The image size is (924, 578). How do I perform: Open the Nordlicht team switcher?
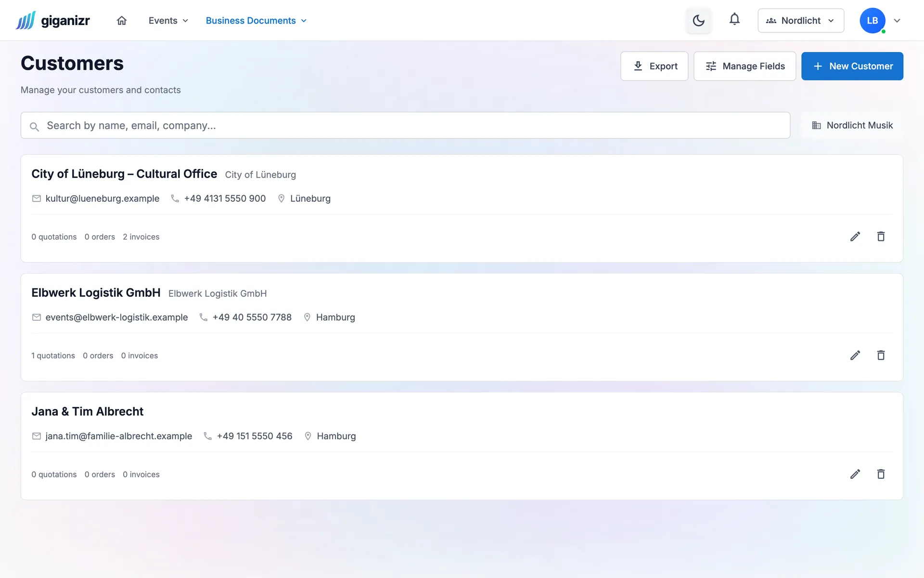(801, 20)
